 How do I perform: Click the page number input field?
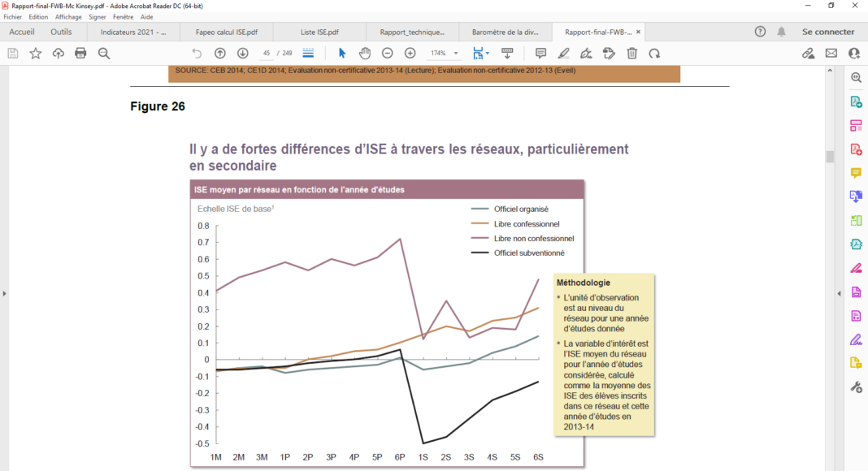point(267,53)
